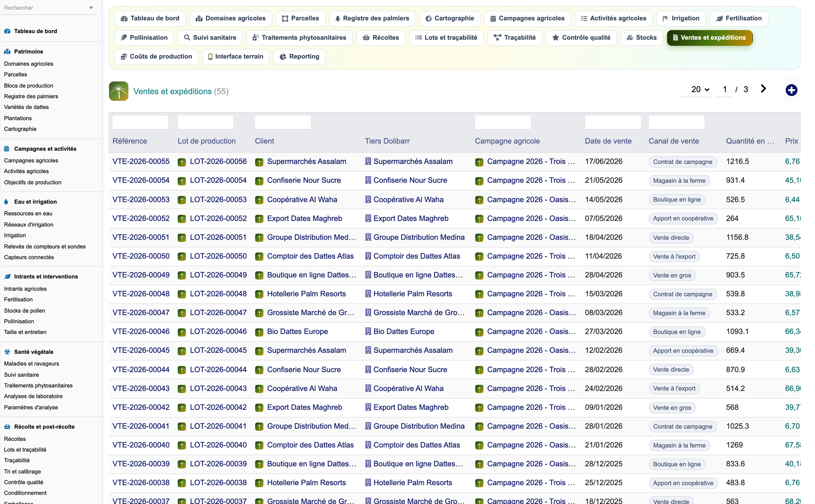Open sale VTE-2026-00047
The width and height of the screenshot is (815, 504).
141,313
